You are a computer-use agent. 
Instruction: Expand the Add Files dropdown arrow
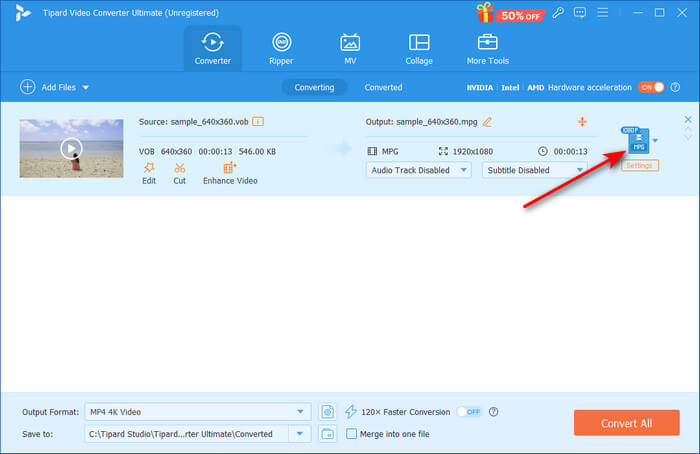(85, 87)
